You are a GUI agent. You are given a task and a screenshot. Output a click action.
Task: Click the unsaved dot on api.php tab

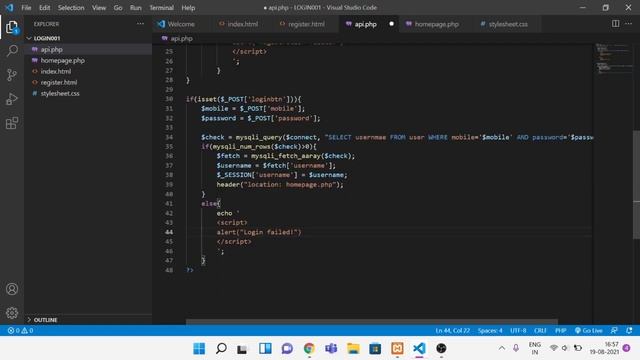point(391,24)
